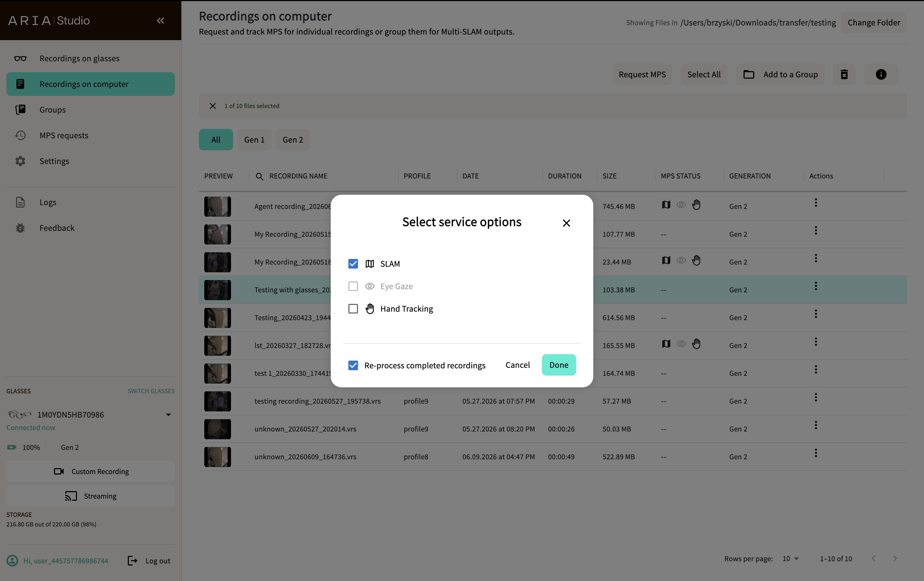924x581 pixels.
Task: Enable the Hand Tracking checkbox
Action: coord(353,309)
